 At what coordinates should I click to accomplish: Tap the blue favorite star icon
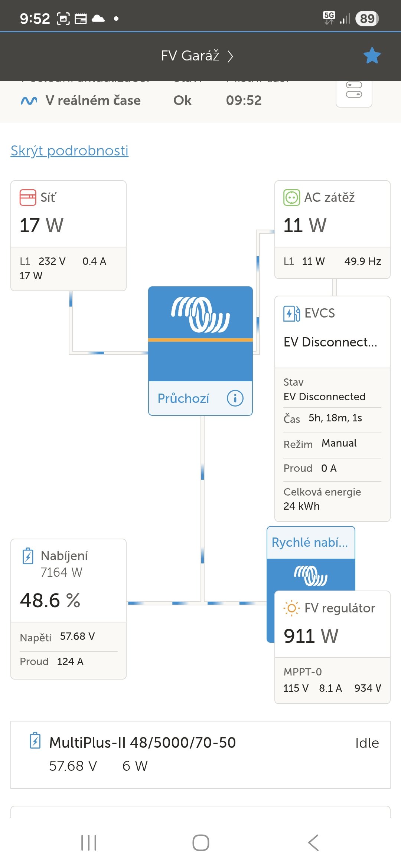pos(372,56)
